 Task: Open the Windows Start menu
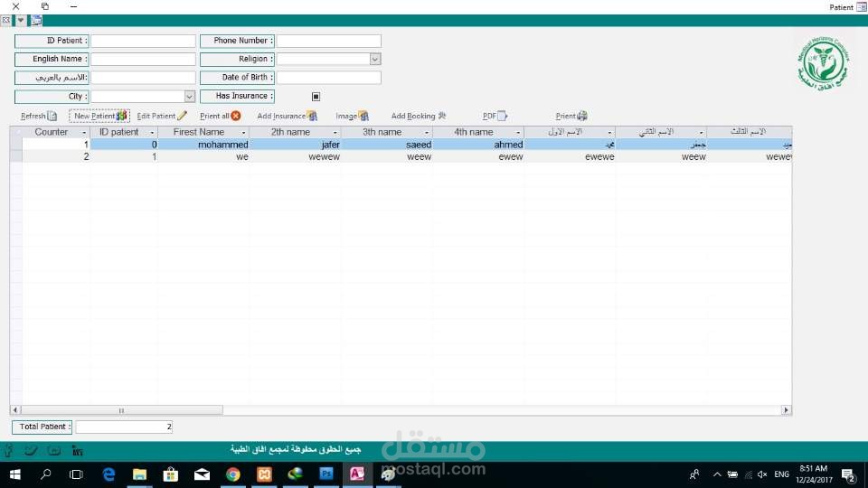15,474
